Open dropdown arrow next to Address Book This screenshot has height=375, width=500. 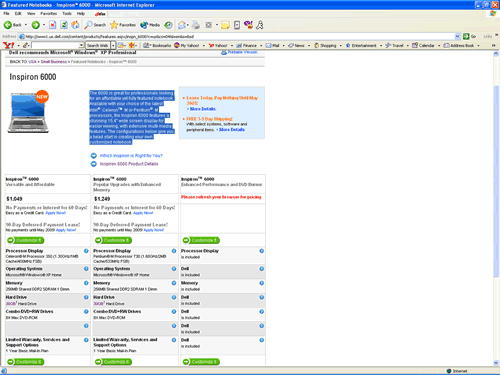pos(478,46)
